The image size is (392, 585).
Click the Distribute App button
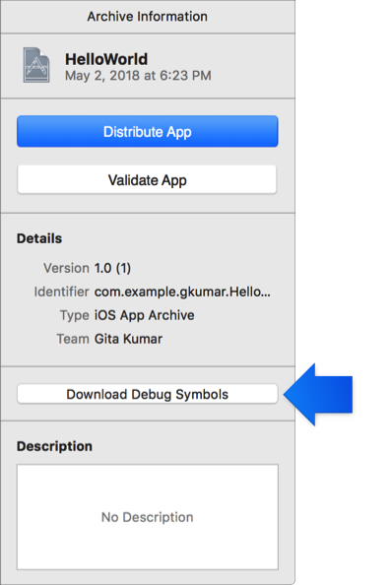tap(148, 131)
